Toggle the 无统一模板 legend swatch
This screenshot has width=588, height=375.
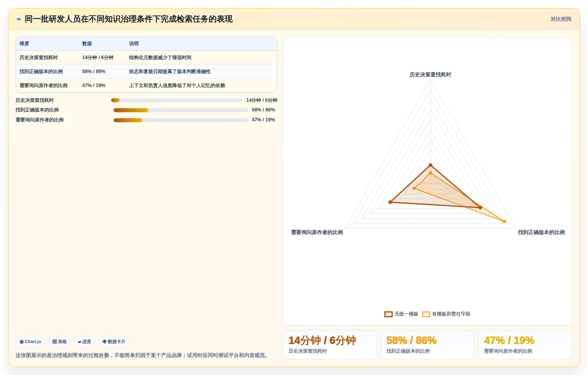tap(389, 314)
